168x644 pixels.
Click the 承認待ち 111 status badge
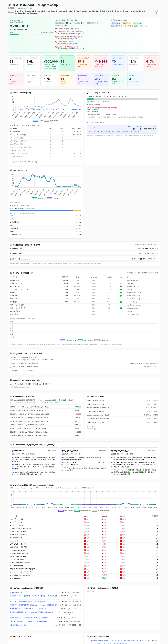[127, 23]
